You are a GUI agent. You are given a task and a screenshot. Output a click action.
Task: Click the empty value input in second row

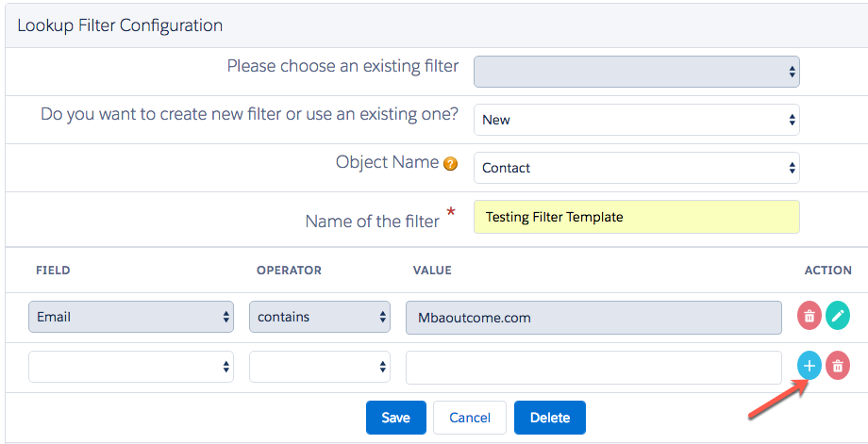coord(593,367)
